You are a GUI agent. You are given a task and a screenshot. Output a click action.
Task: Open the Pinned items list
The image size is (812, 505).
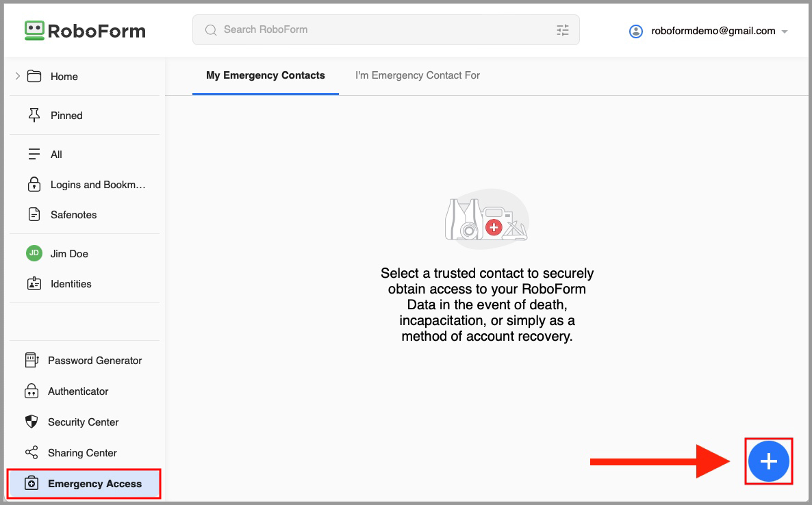[66, 116]
